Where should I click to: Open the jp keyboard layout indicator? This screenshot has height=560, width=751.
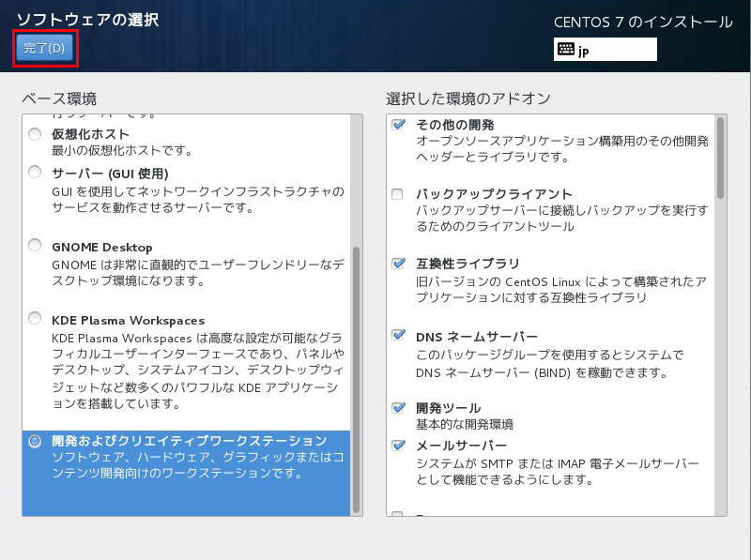605,49
